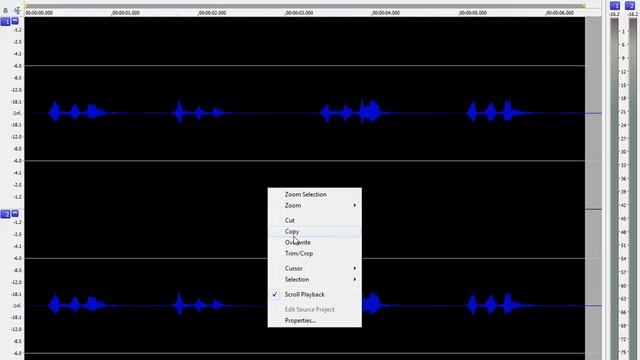640x360 pixels.
Task: Click the right peak level meter bar
Action: point(633,189)
